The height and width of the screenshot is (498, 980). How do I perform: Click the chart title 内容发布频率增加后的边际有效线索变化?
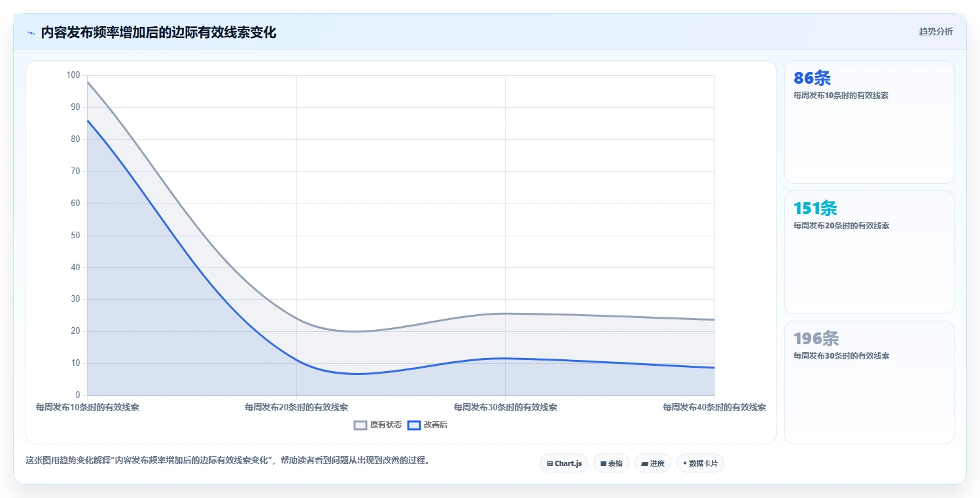pyautogui.click(x=158, y=33)
